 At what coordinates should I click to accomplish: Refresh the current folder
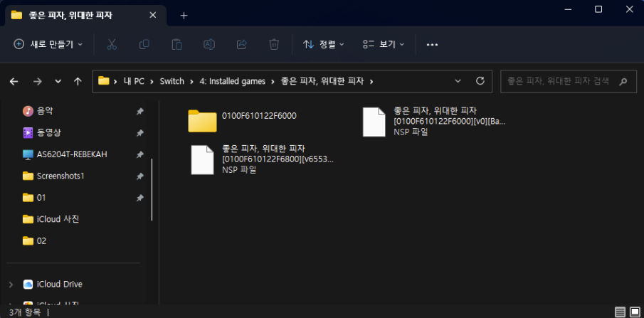click(480, 81)
